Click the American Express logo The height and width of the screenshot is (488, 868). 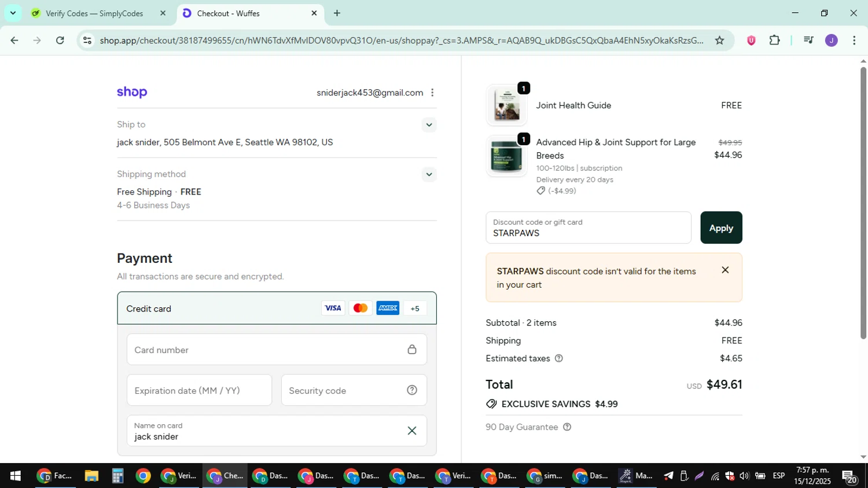tap(388, 308)
